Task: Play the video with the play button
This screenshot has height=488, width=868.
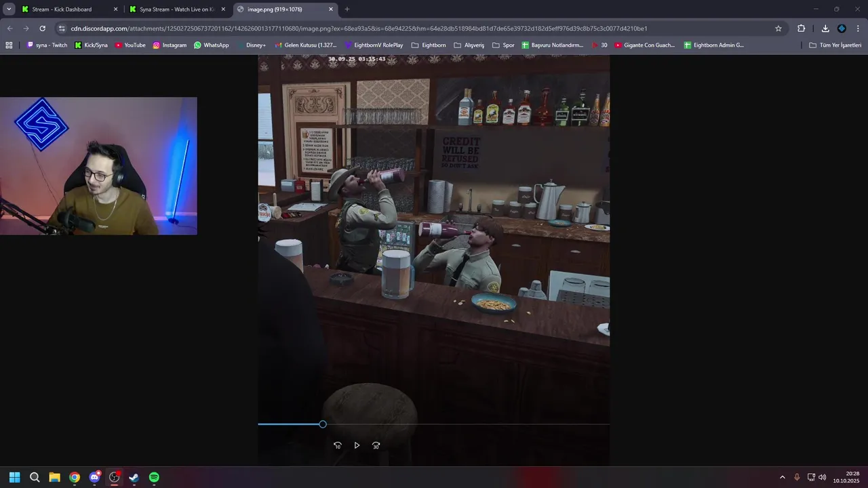Action: pyautogui.click(x=357, y=445)
